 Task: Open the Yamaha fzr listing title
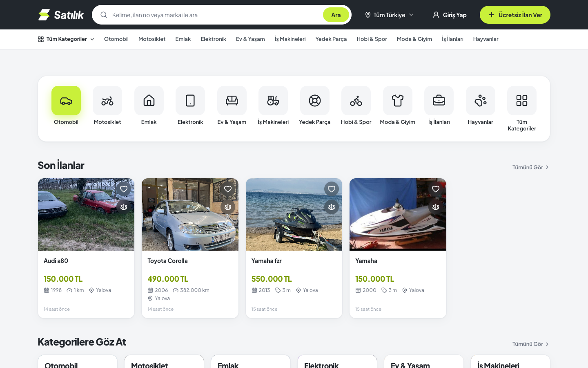click(x=267, y=260)
